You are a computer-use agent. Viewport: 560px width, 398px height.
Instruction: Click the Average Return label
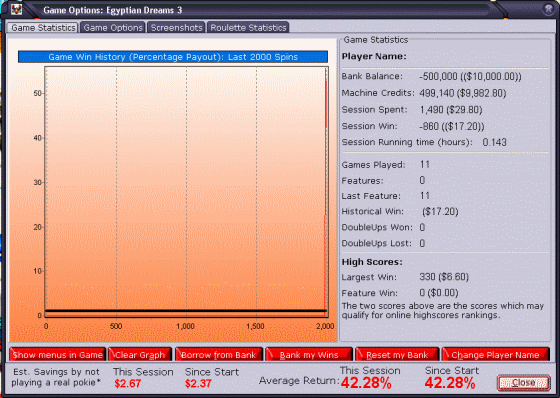[299, 380]
